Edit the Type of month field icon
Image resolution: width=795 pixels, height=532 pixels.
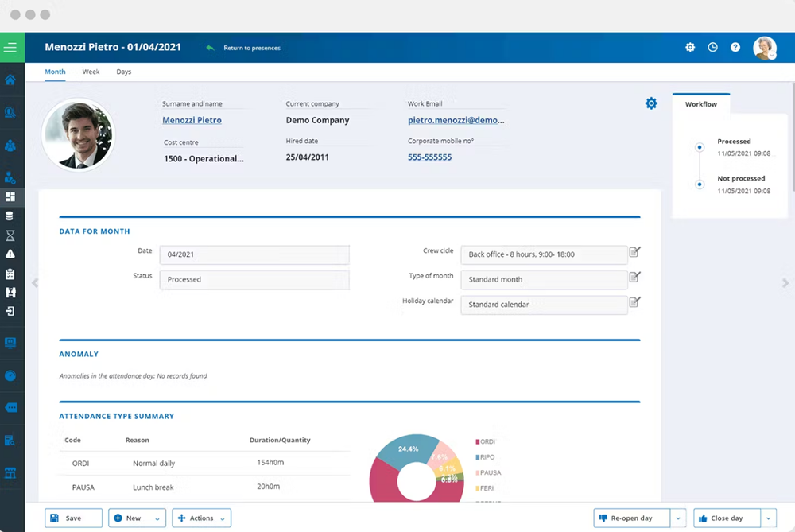coord(634,277)
